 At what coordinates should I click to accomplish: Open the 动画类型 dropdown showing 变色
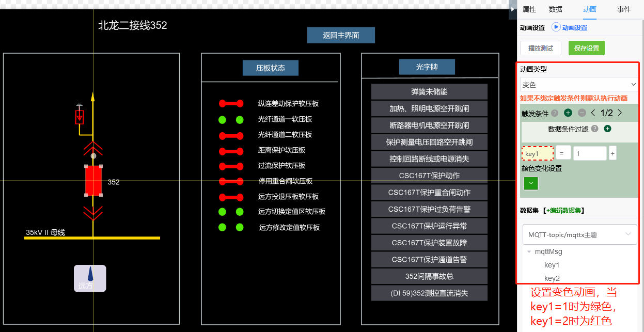578,84
